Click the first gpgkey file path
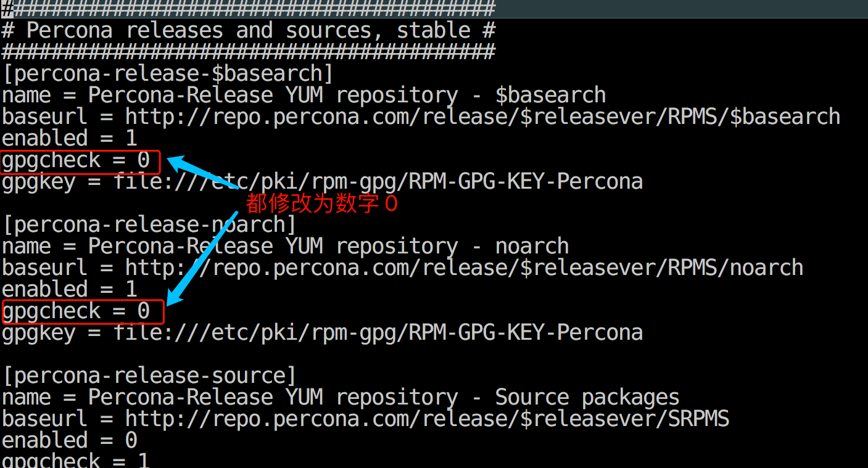The image size is (868, 468). 378,181
